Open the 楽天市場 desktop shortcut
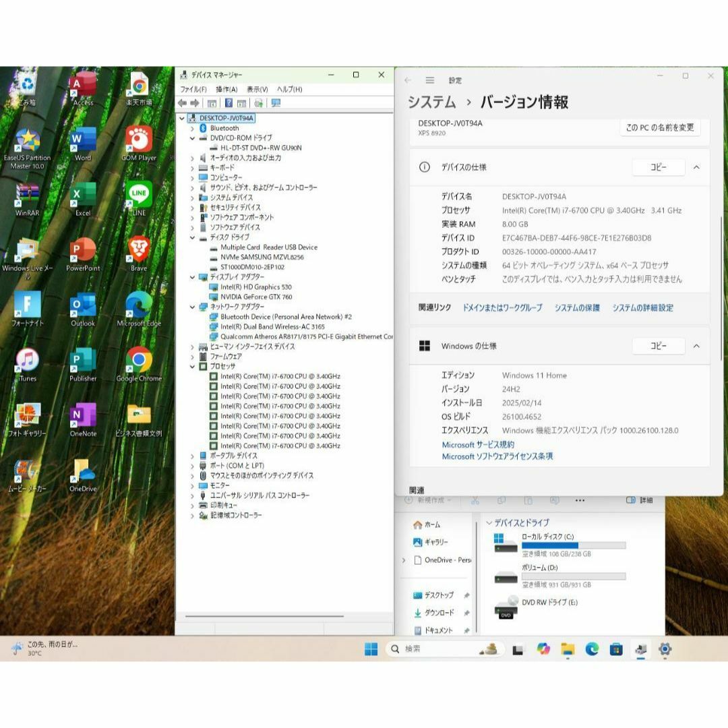Image resolution: width=728 pixels, height=728 pixels. pos(139,88)
